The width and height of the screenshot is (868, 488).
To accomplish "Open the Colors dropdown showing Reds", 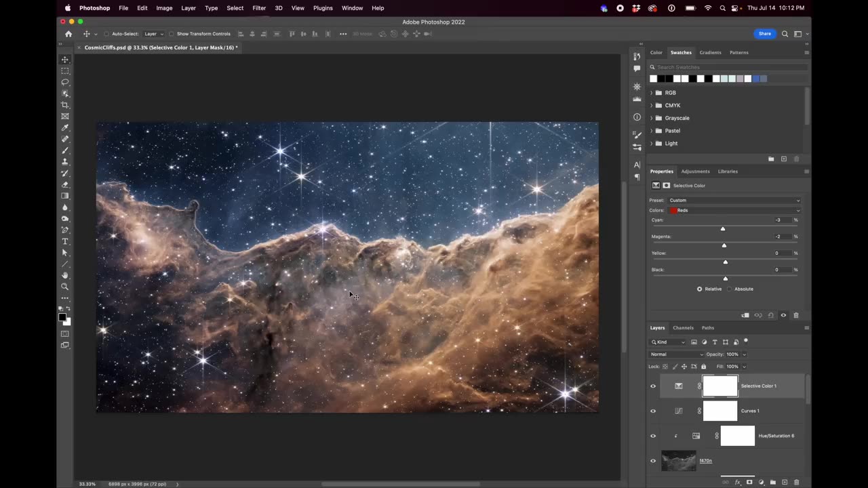I will coord(734,210).
